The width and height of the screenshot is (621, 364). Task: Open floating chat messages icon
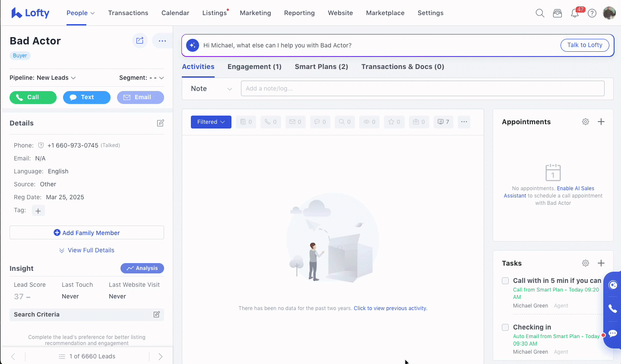[x=613, y=333]
